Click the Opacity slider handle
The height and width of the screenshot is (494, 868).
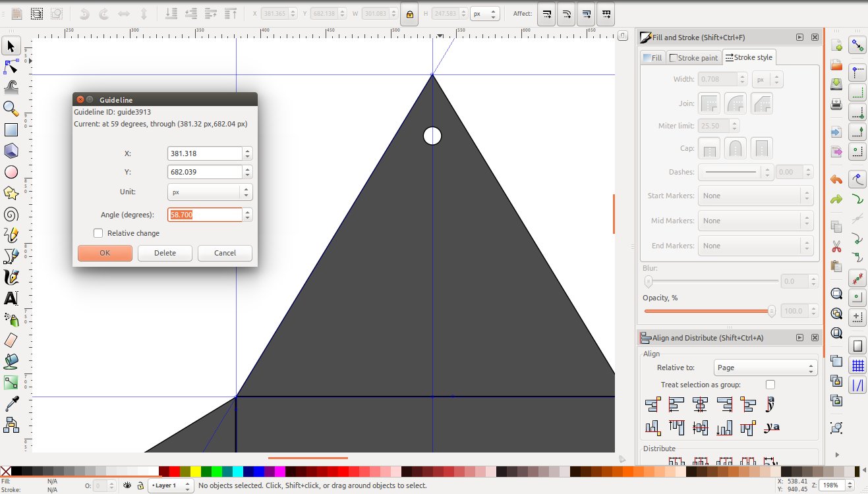pyautogui.click(x=771, y=311)
